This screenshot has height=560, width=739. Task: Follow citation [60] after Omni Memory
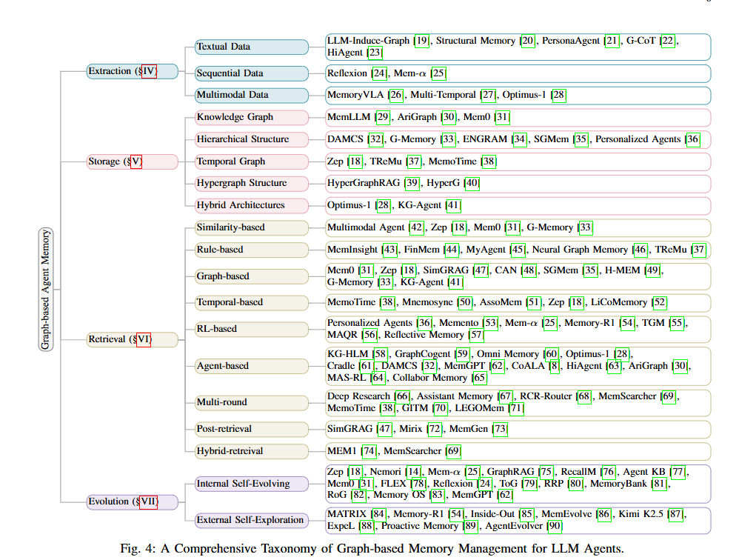click(552, 355)
